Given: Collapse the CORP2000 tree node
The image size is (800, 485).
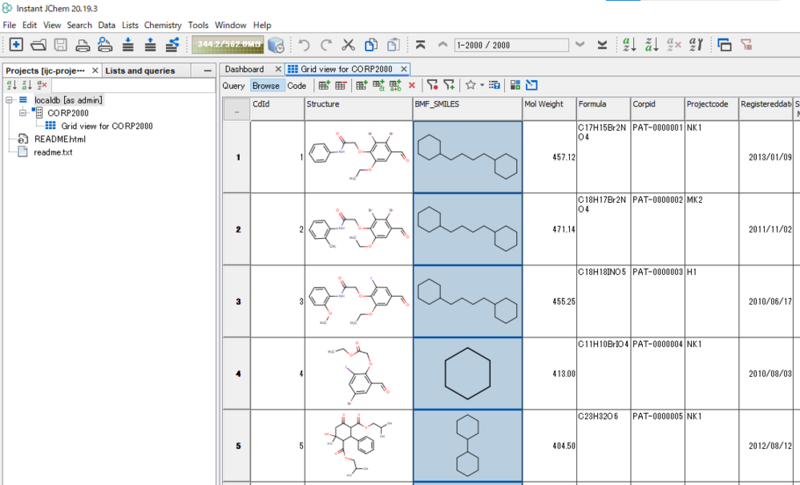Looking at the screenshot, I should tap(22, 113).
